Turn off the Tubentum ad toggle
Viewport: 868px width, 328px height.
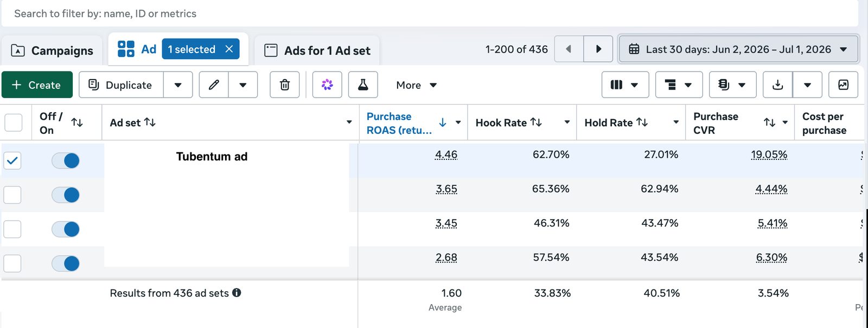tap(66, 160)
